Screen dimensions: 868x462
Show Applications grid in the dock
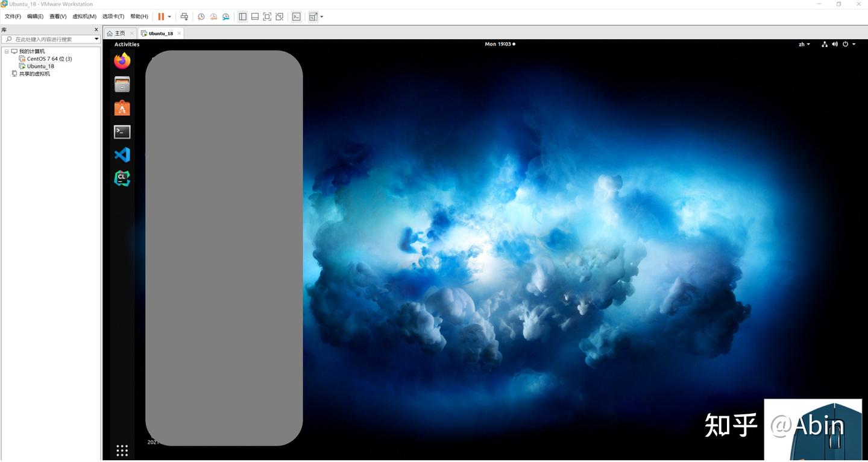pyautogui.click(x=122, y=451)
